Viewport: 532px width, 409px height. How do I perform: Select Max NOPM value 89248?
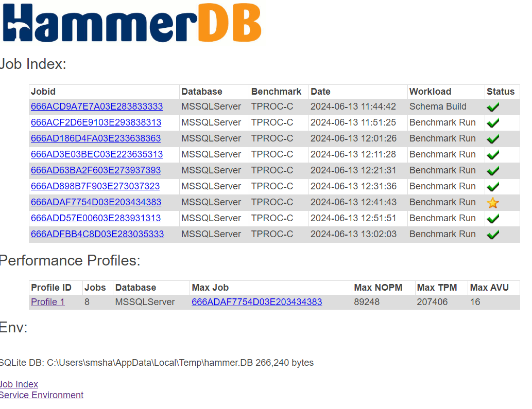pos(367,301)
